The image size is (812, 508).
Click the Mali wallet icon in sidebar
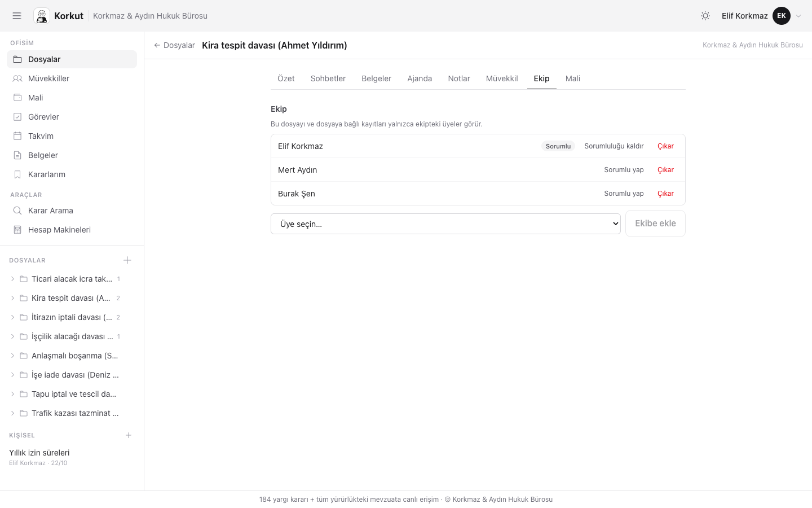point(17,98)
